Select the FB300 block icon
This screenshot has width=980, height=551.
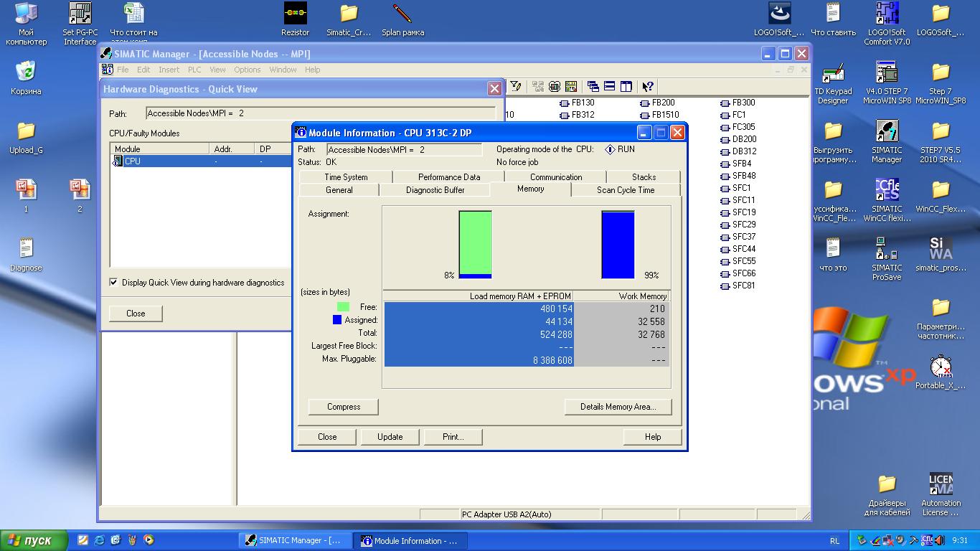click(725, 103)
